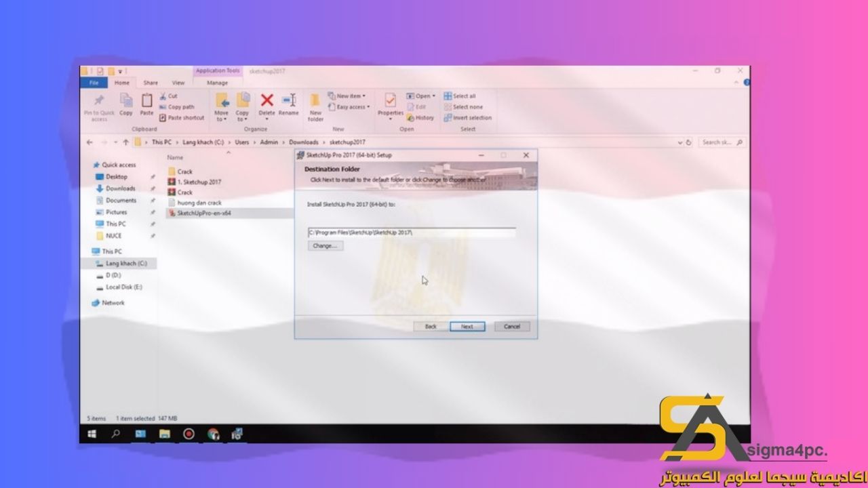This screenshot has height=488, width=868.
Task: Click Select all in ribbon
Action: click(x=460, y=96)
